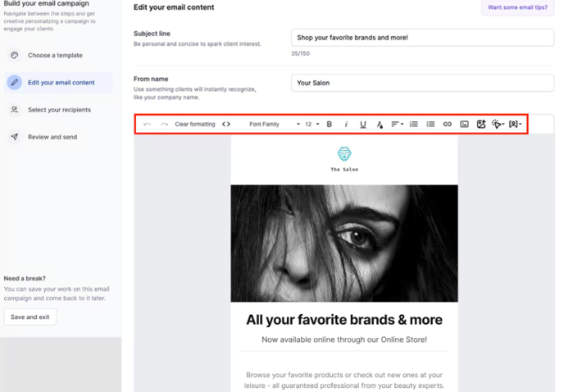Click the 35/150 character counter text

click(300, 53)
